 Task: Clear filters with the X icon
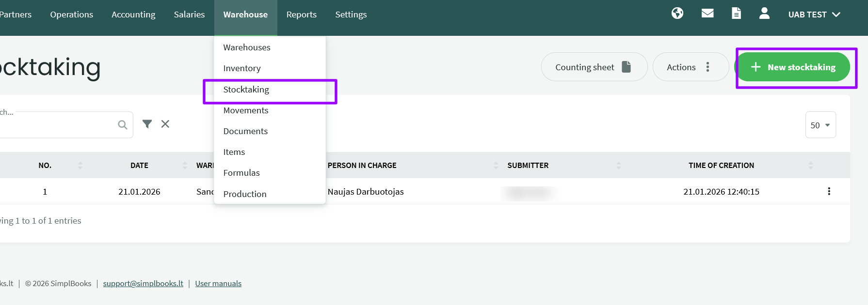[165, 124]
